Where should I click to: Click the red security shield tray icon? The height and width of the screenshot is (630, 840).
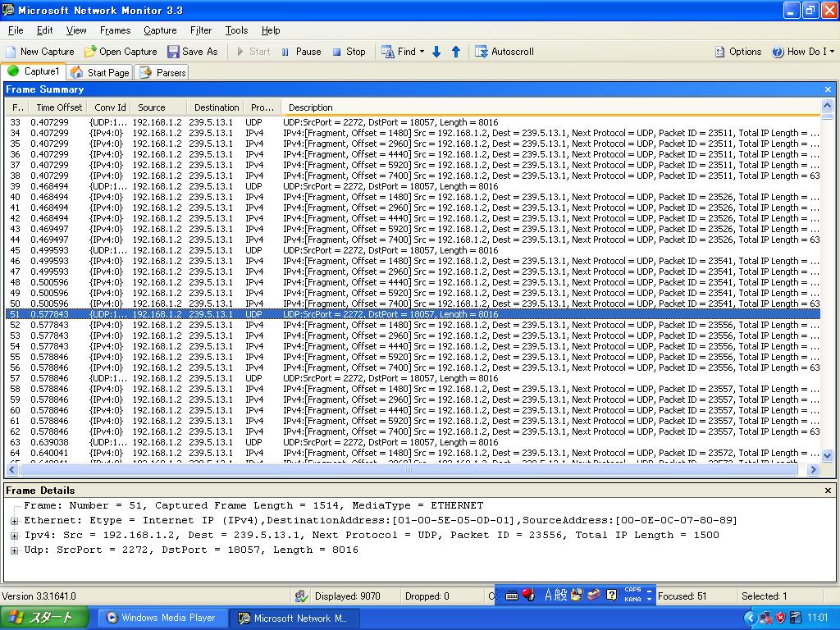pos(781,618)
